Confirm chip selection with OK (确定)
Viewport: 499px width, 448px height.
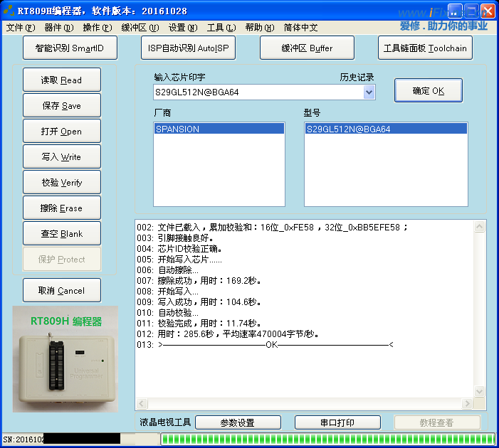click(x=428, y=91)
